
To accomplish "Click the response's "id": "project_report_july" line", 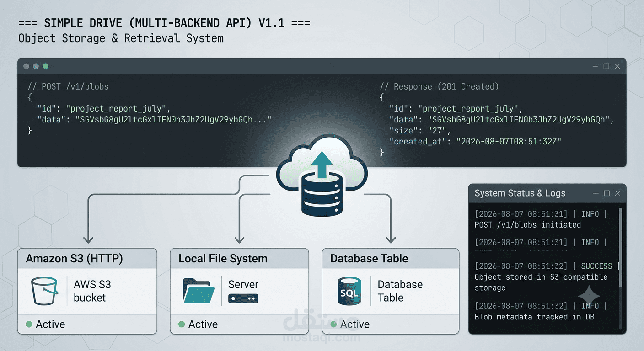I will click(456, 109).
